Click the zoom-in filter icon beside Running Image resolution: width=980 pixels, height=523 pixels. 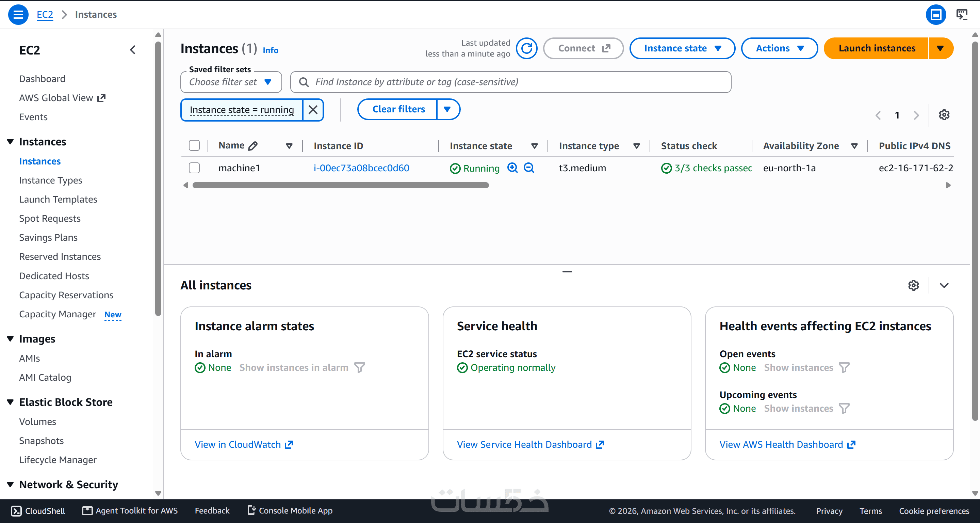[512, 168]
